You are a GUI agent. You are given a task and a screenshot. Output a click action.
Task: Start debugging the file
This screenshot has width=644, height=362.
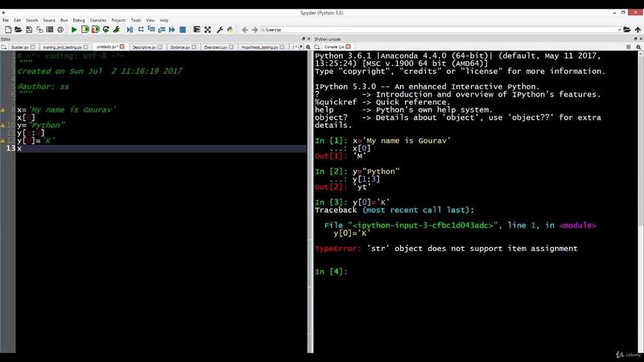130,30
